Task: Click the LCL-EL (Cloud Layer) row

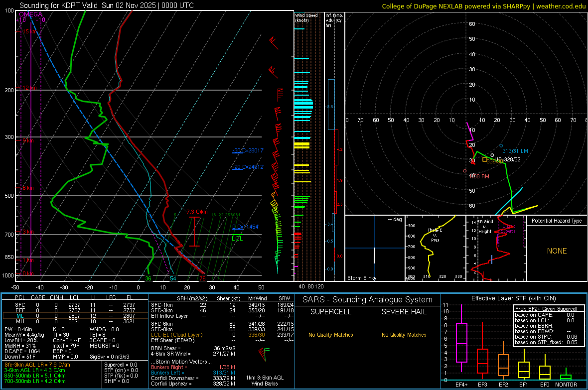Action: point(222,335)
